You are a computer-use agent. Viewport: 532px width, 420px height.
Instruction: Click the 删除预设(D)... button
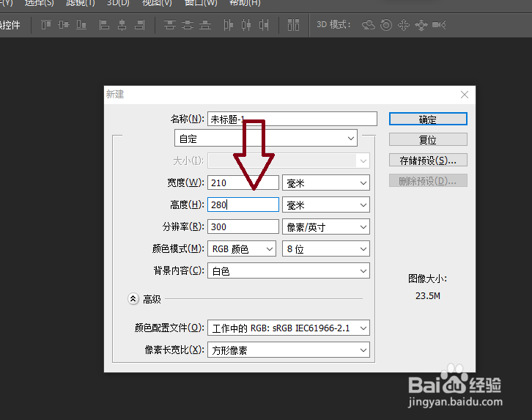coord(428,180)
